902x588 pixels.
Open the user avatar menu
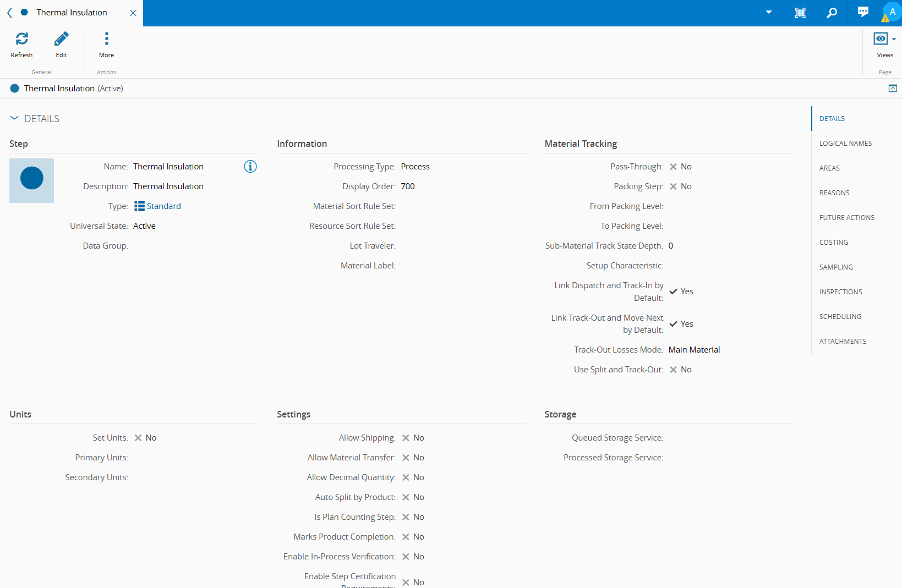click(x=892, y=12)
